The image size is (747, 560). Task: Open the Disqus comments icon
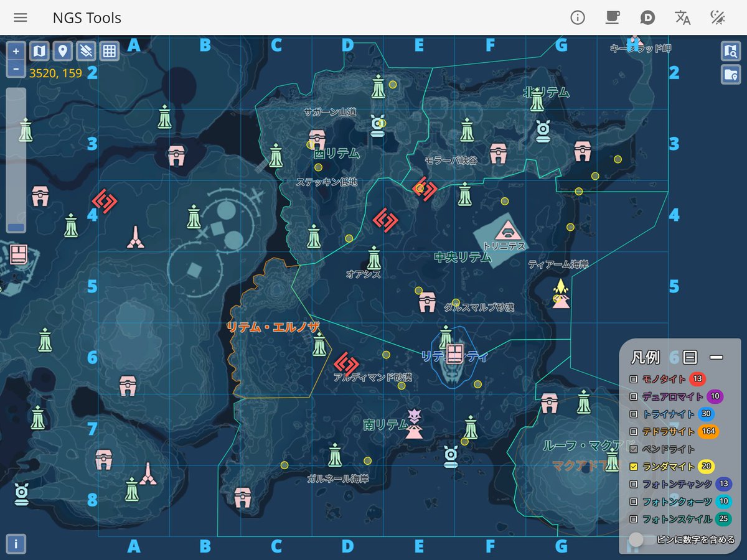[647, 17]
